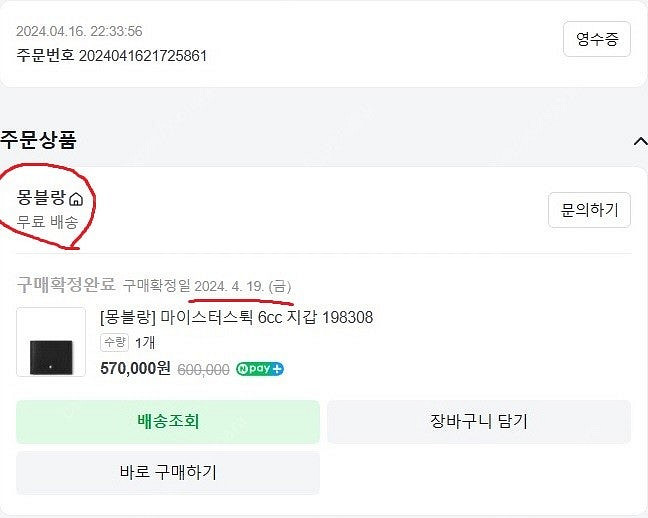Click the crossed-out 600,000 original price
Viewport: 648px width, 518px height.
click(x=203, y=369)
